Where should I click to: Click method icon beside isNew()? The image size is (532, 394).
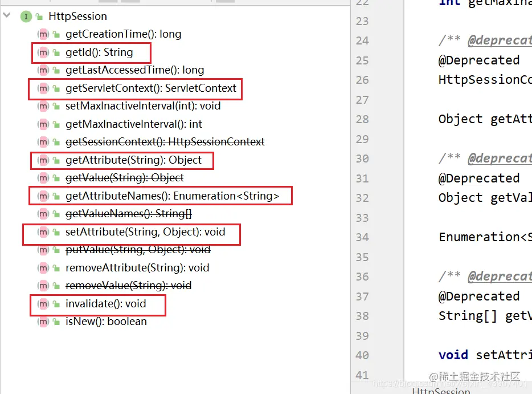pyautogui.click(x=43, y=322)
